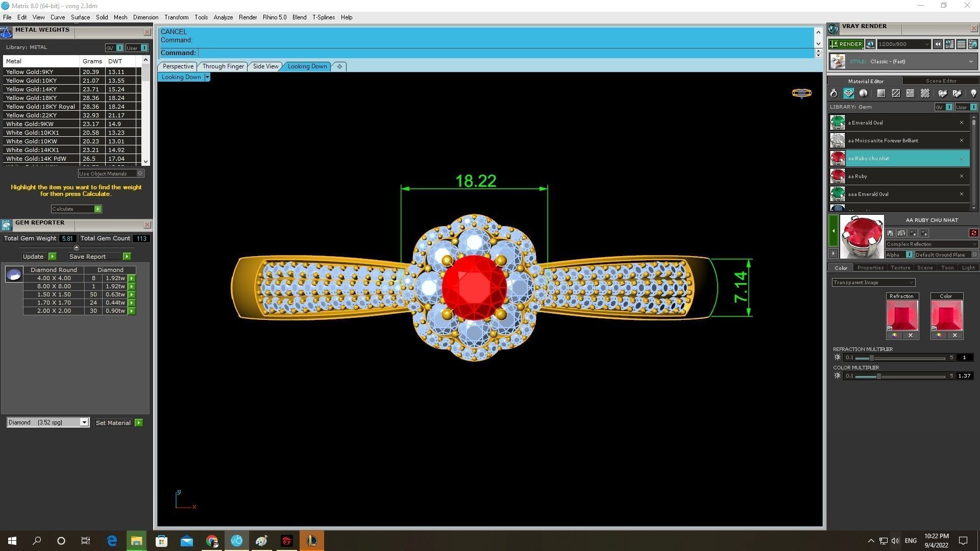Open the Looking Down viewport menu arrow

pyautogui.click(x=207, y=77)
